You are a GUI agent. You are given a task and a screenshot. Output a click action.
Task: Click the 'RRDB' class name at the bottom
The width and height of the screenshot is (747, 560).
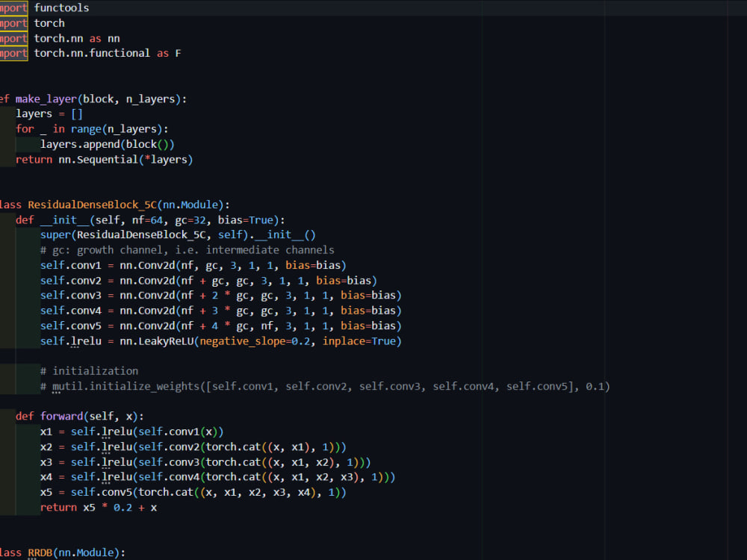40,553
